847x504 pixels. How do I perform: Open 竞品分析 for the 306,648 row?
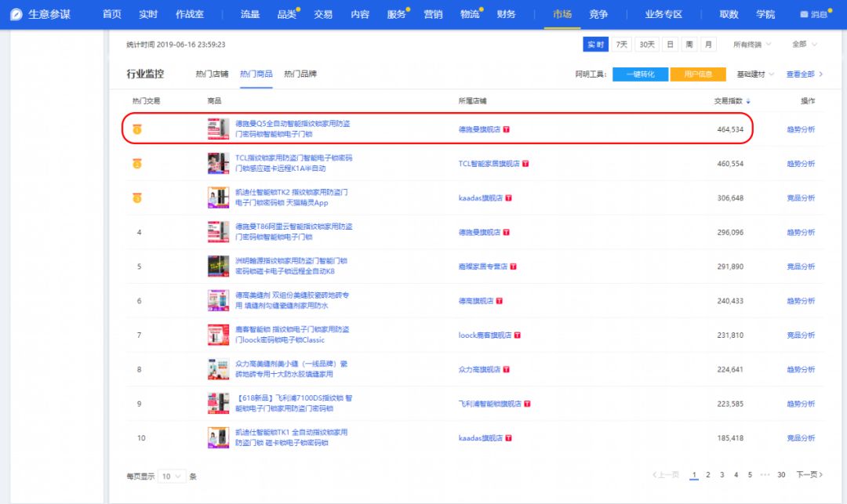pos(801,198)
